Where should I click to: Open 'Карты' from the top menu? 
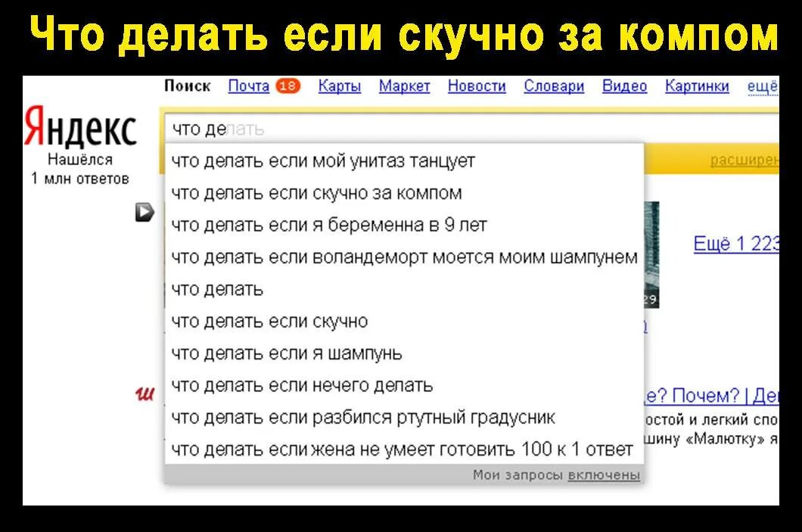pyautogui.click(x=339, y=86)
